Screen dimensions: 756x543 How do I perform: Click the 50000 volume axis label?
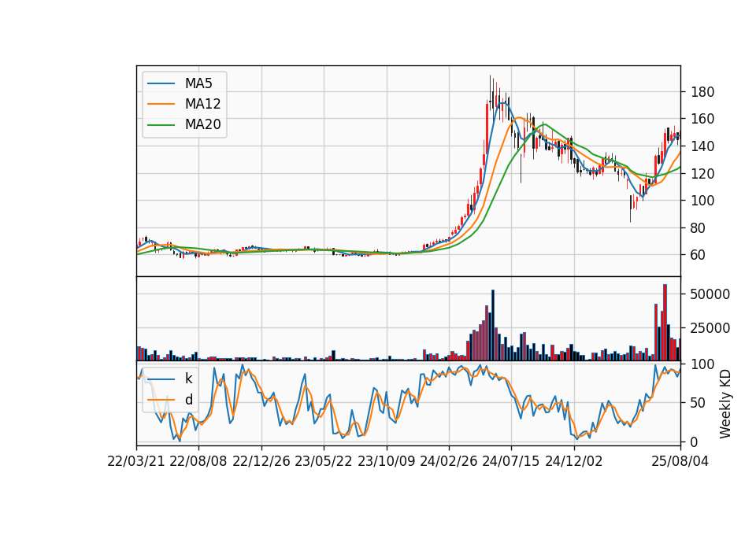point(710,294)
